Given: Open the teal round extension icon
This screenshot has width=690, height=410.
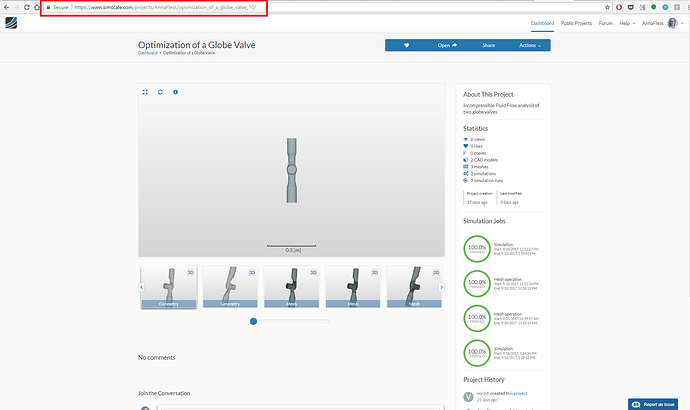Looking at the screenshot, I should tap(665, 7).
